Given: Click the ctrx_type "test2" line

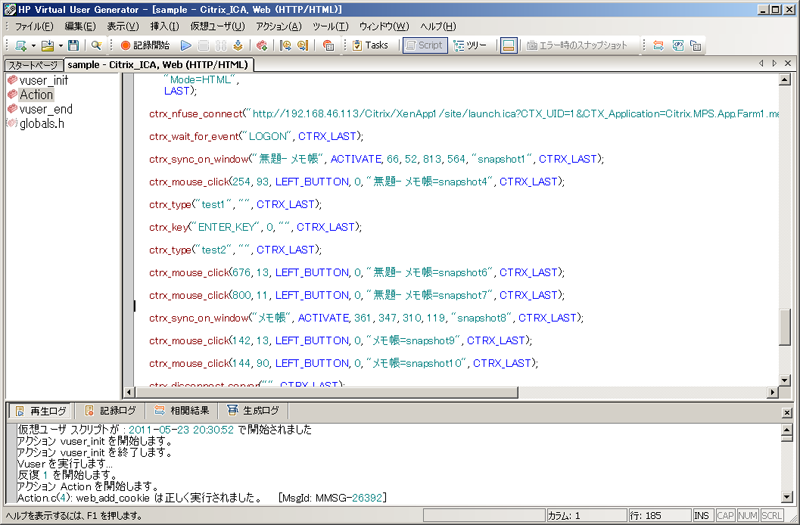Looking at the screenshot, I should point(235,250).
